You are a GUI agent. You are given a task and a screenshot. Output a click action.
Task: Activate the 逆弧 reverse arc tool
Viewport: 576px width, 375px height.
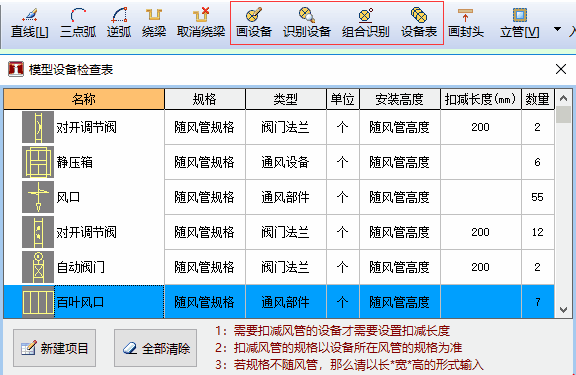coord(119,24)
